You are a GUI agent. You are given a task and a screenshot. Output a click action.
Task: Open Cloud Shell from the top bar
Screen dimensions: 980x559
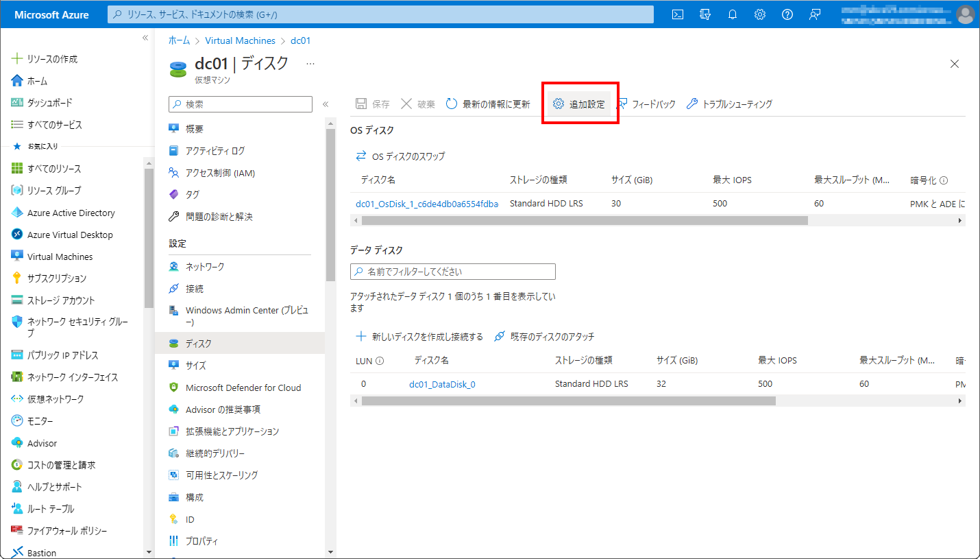tap(678, 14)
